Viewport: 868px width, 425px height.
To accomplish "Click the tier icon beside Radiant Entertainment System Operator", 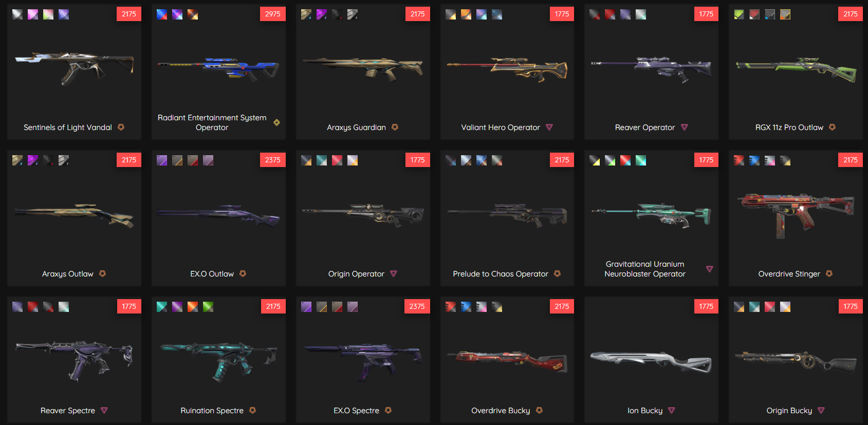I will (276, 122).
